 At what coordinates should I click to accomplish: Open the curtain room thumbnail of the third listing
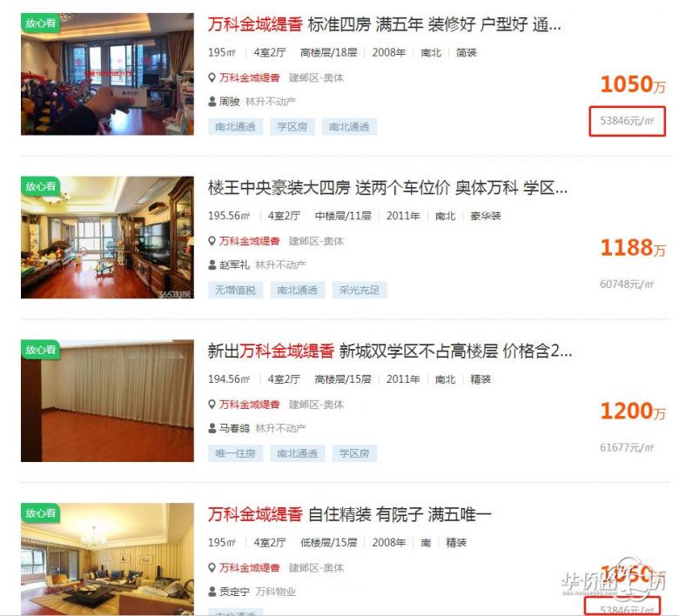[x=107, y=401]
